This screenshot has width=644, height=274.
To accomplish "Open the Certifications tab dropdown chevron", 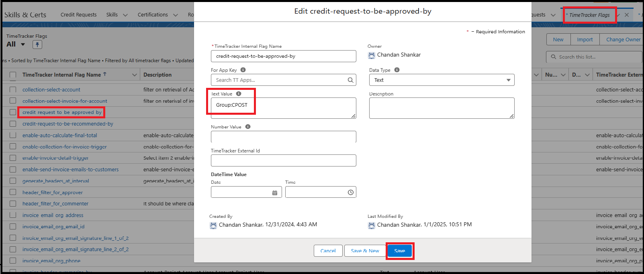I will click(176, 15).
